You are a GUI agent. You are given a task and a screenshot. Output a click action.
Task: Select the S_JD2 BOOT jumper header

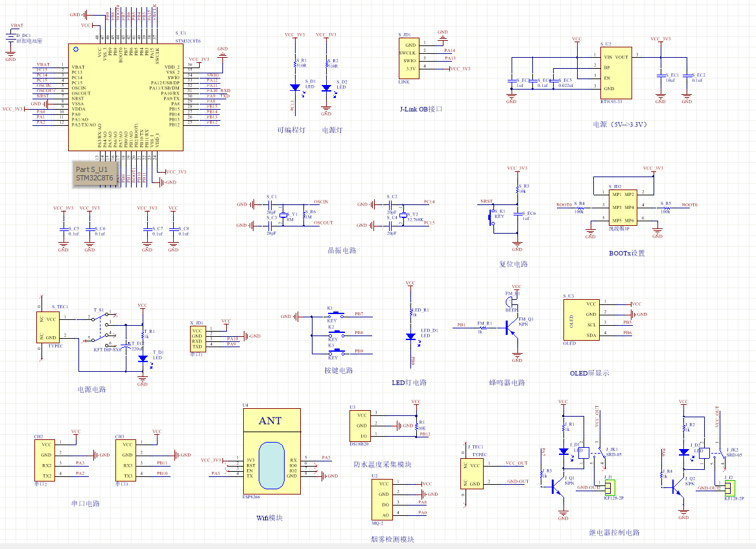622,208
